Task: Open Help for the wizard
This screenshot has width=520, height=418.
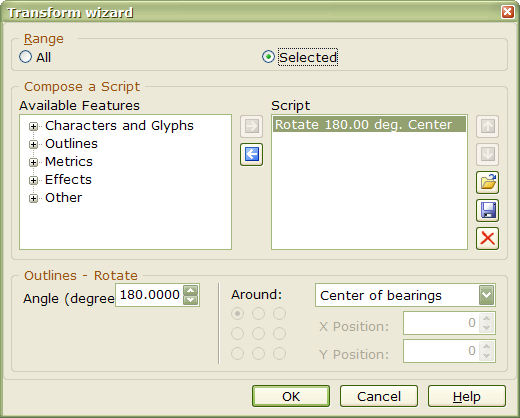Action: click(x=467, y=396)
